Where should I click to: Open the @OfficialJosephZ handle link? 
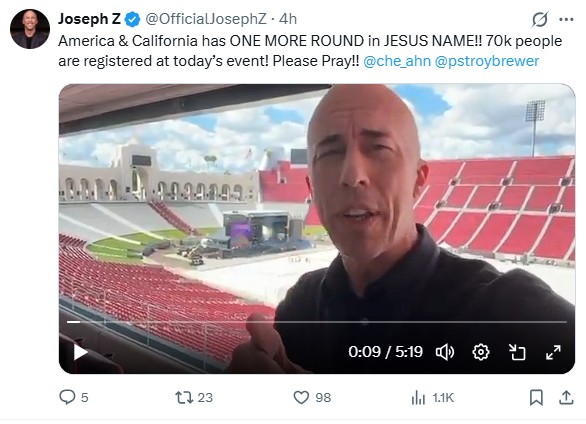[x=206, y=19]
